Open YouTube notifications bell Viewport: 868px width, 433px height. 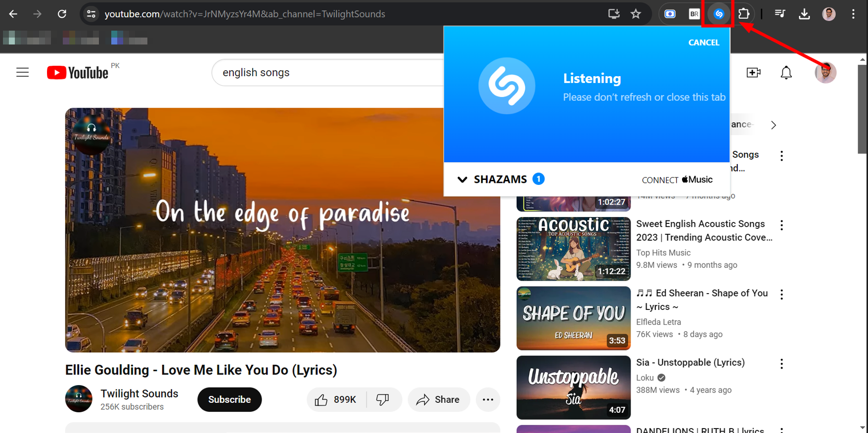point(786,73)
